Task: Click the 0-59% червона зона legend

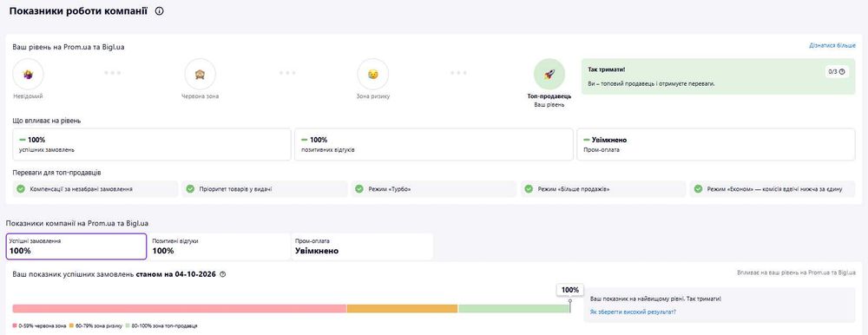Action: (39, 326)
